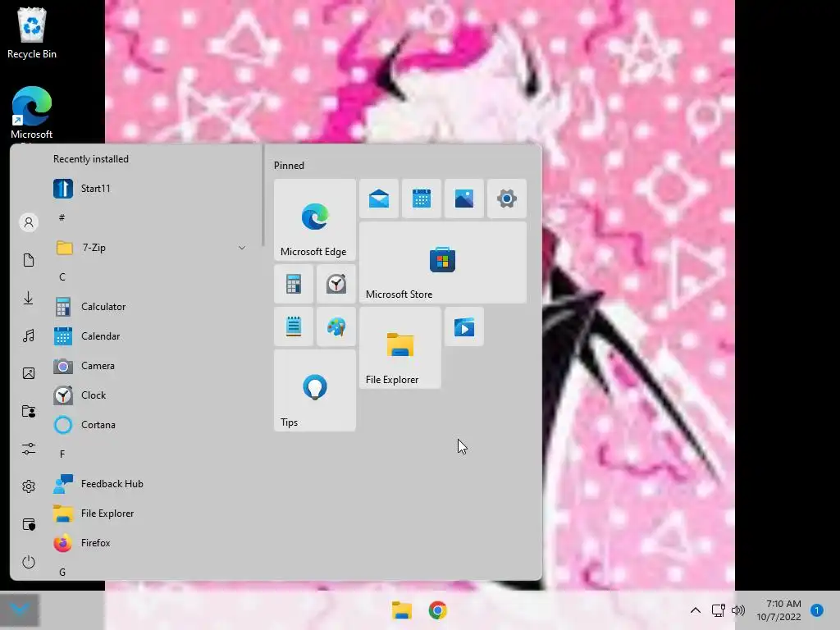Open Music from the sidebar
The height and width of the screenshot is (630, 840).
29,336
